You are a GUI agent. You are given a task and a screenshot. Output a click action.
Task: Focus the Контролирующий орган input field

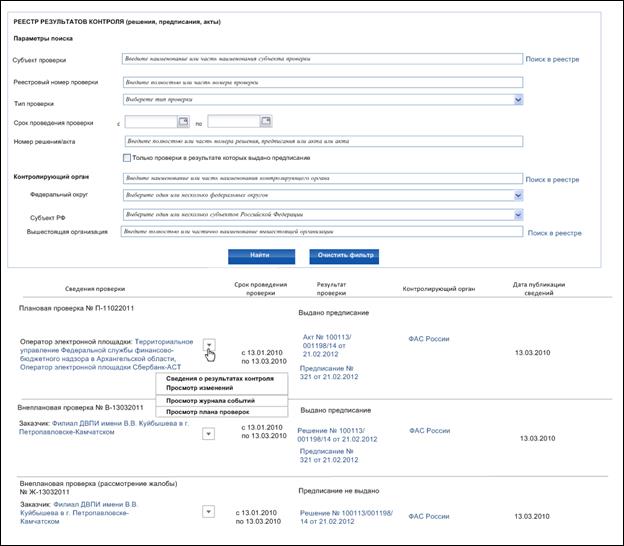(323, 178)
